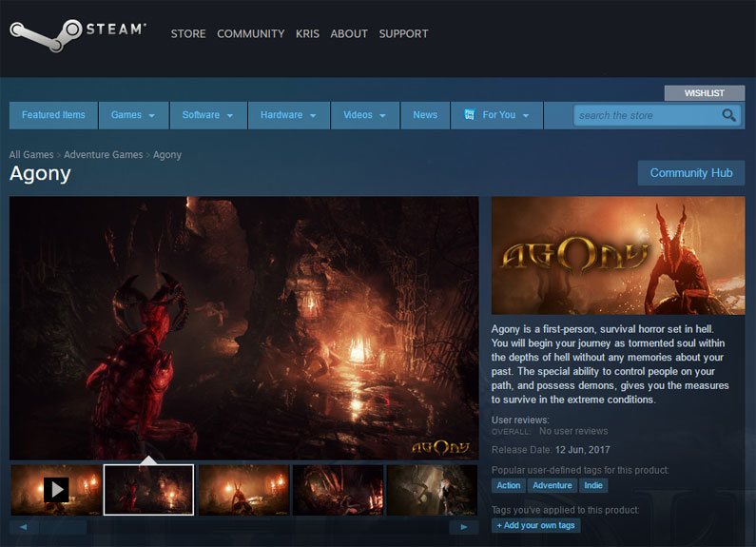Open the Software dropdown
756x547 pixels.
(x=208, y=115)
